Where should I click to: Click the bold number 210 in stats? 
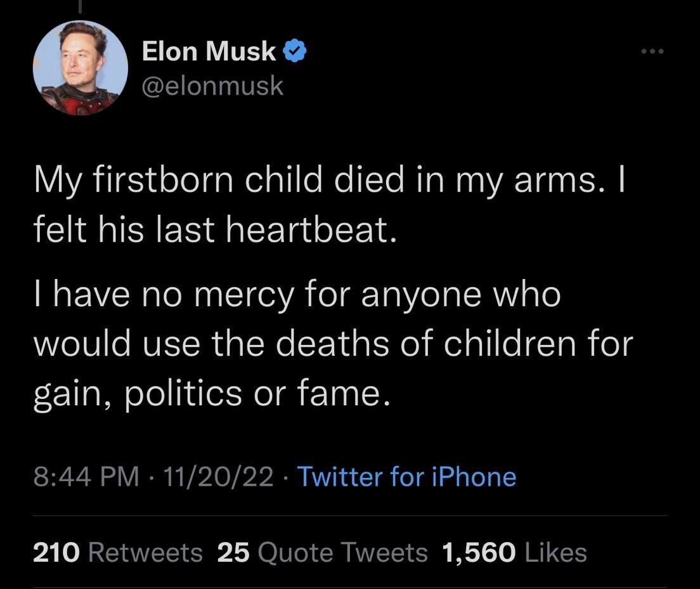tap(56, 553)
